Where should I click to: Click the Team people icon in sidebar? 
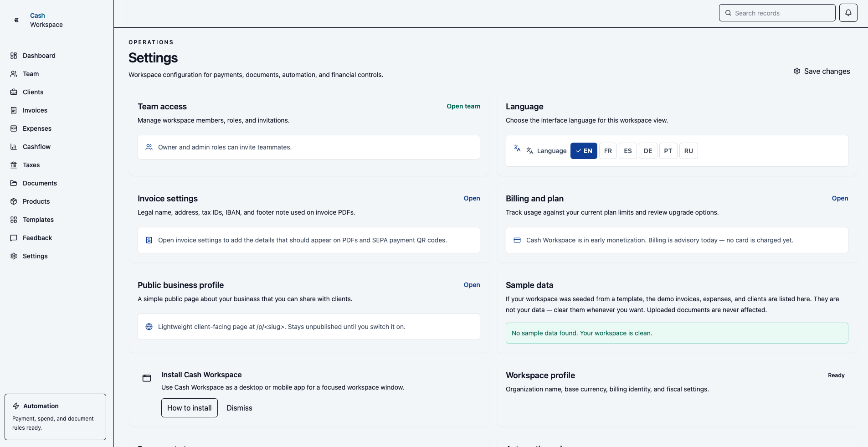coord(14,74)
